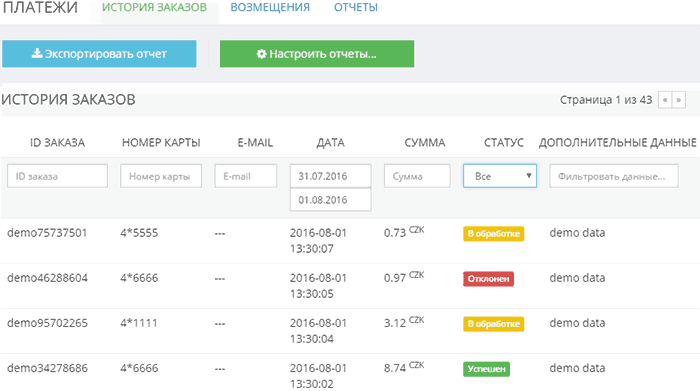
Task: Go to the next page with the » arrow
Action: pos(679,100)
